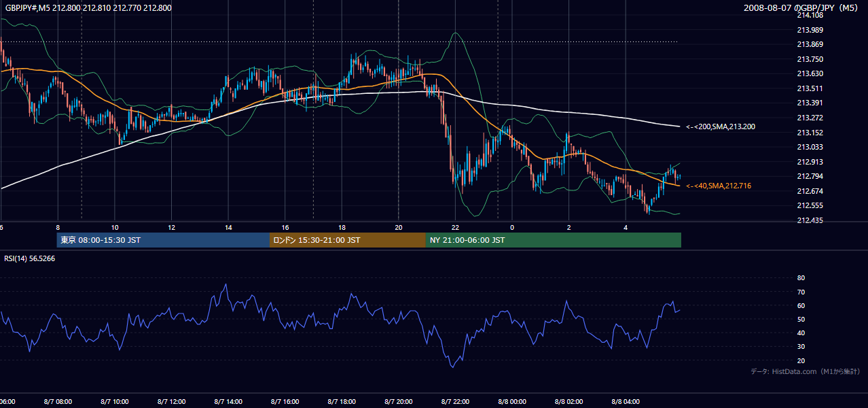Click the hour 20 tick under the chart

click(x=399, y=227)
